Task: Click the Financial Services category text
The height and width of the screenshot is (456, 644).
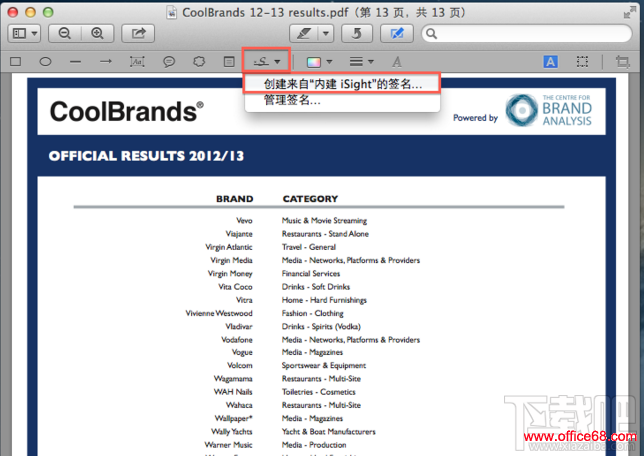Action: tap(310, 274)
